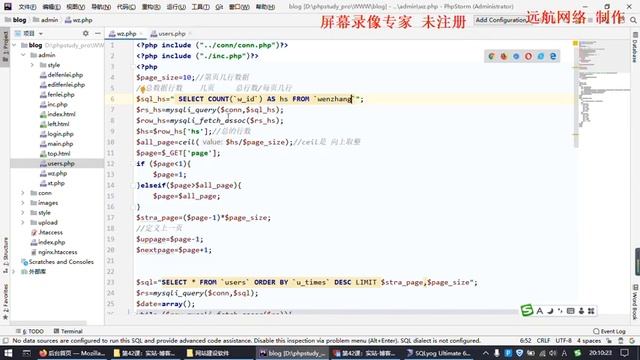The height and width of the screenshot is (360, 640).
Task: Click cursor position 6:52 in status bar
Action: (x=525, y=340)
